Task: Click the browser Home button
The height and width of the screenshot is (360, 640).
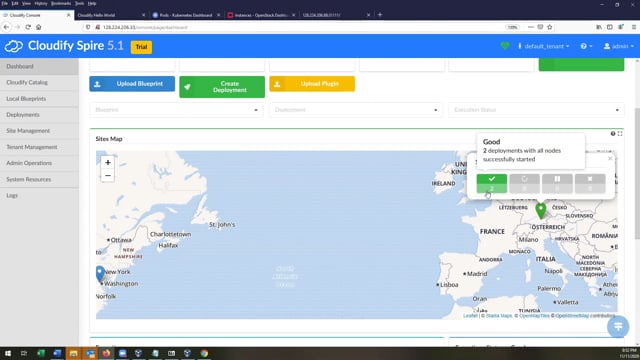Action: (39, 27)
